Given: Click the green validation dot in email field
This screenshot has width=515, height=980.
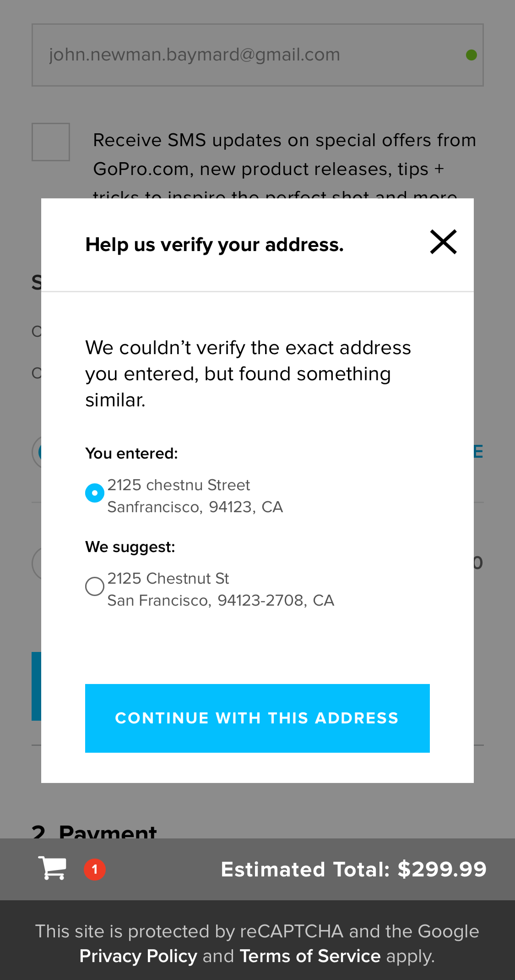Looking at the screenshot, I should 471,55.
